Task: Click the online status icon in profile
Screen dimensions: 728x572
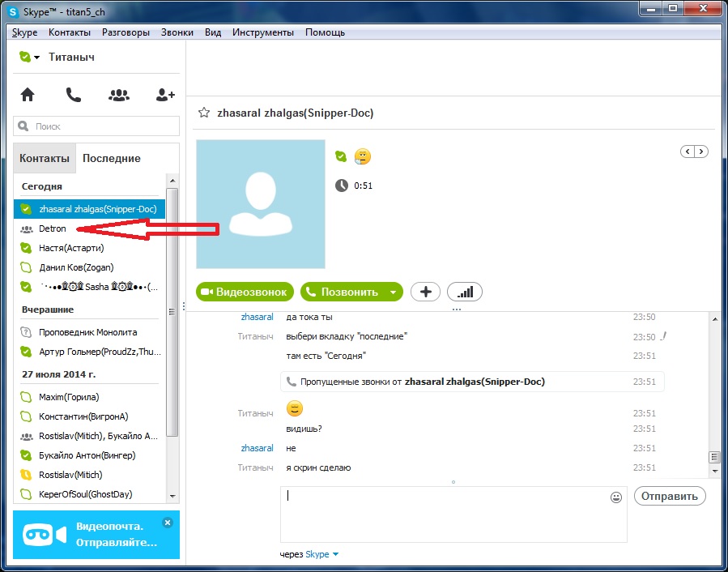Action: coord(341,156)
